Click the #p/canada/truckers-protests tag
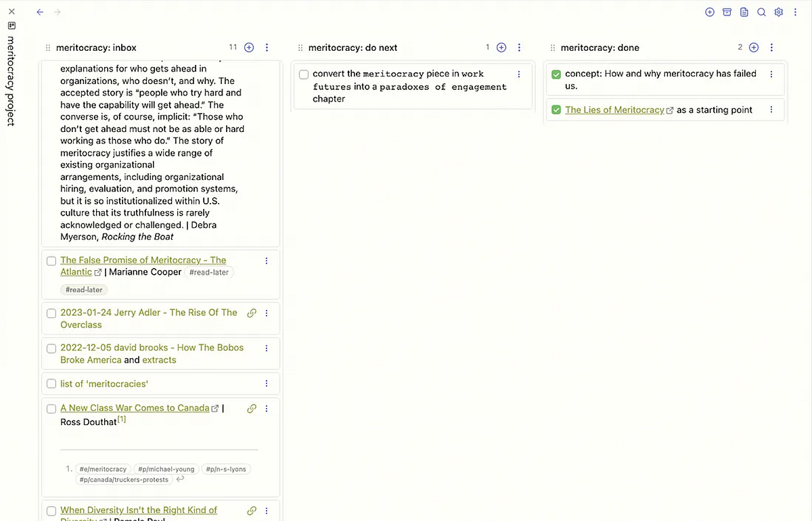812x521 pixels. pos(123,480)
